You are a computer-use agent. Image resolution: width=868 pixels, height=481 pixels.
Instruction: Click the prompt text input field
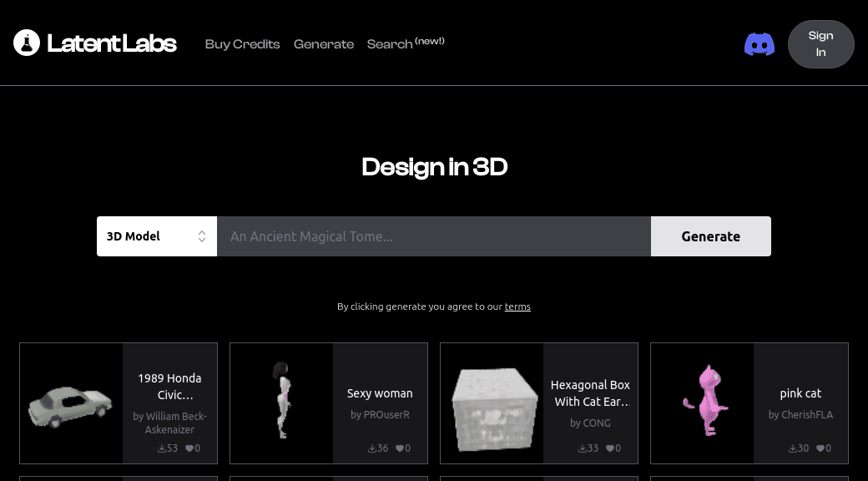point(434,236)
